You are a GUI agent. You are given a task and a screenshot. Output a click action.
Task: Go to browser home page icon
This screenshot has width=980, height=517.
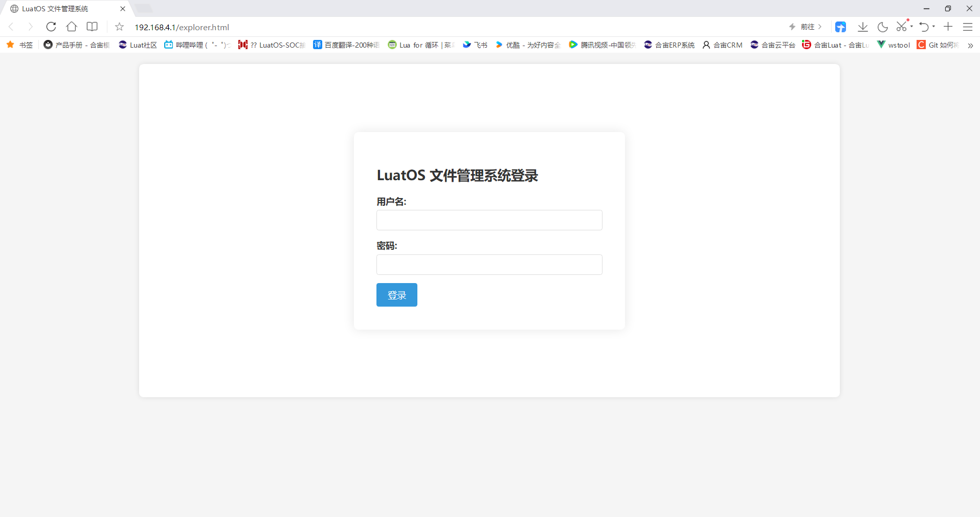click(x=72, y=27)
